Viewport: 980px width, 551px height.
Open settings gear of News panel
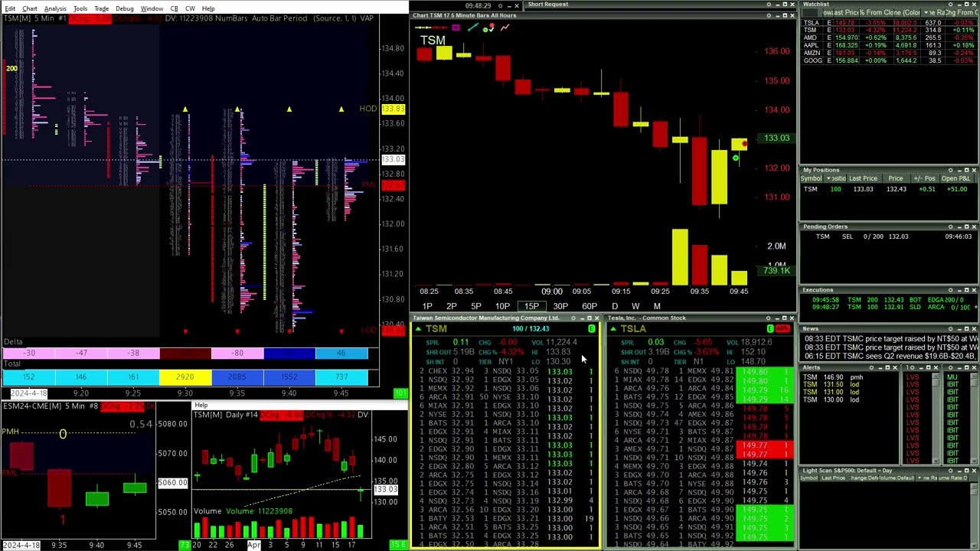(x=950, y=328)
